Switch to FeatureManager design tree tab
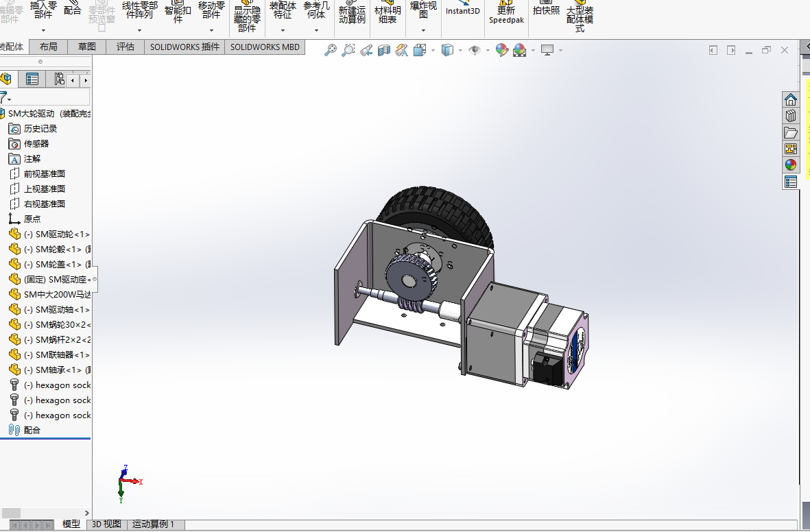The height and width of the screenshot is (532, 810). pyautogui.click(x=6, y=79)
